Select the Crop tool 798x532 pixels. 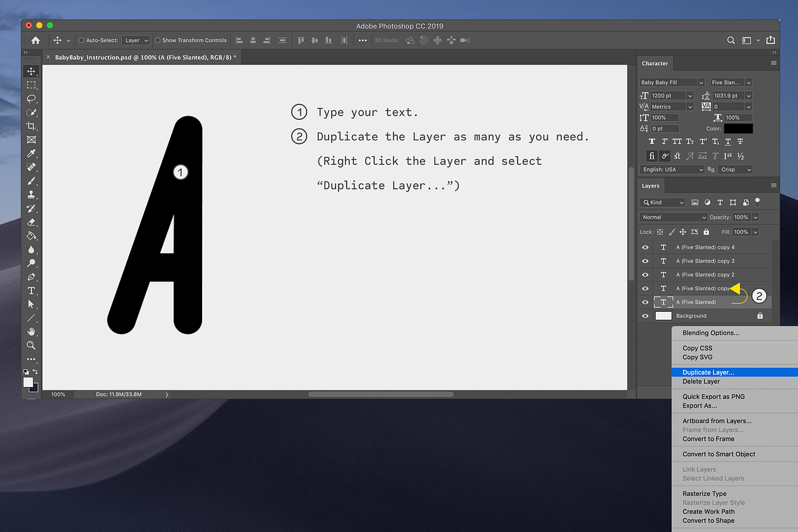coord(31,126)
